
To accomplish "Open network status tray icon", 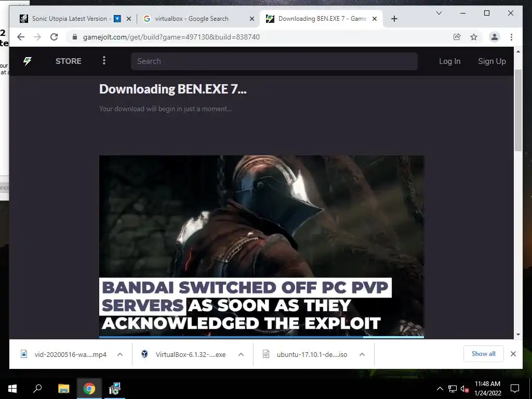I will click(x=453, y=389).
